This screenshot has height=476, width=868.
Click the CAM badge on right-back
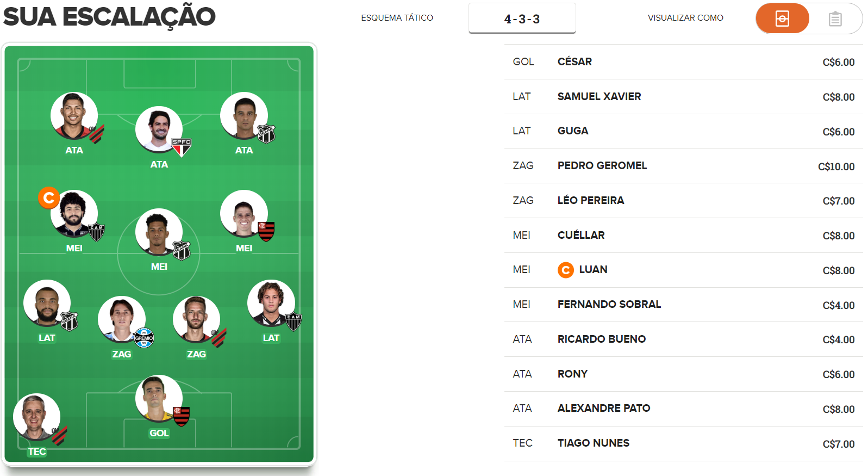pyautogui.click(x=294, y=322)
